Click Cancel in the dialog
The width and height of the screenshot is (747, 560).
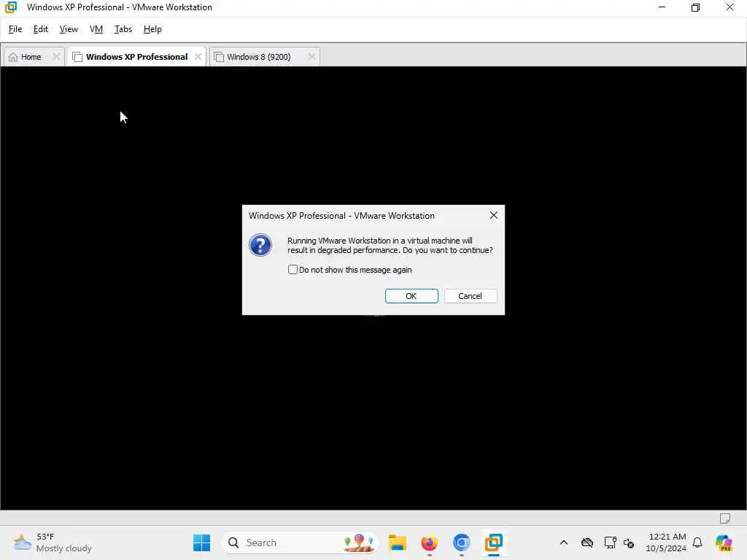[x=471, y=296]
